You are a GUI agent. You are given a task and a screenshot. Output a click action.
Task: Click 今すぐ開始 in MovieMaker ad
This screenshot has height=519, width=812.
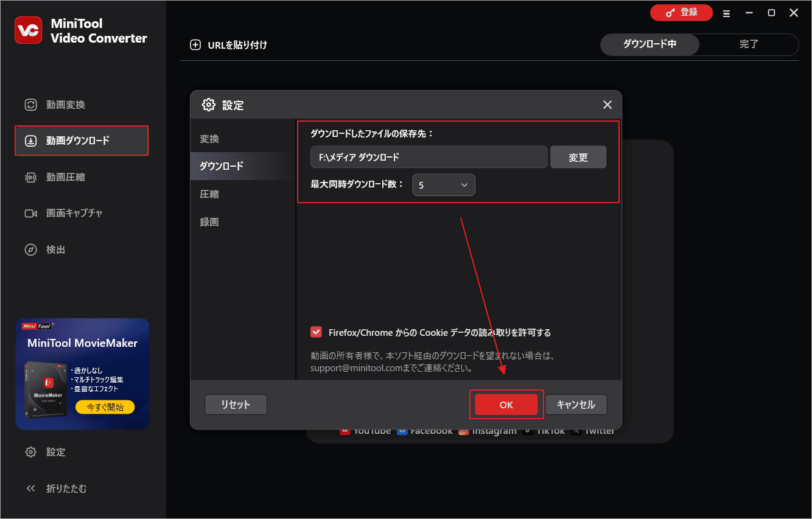click(105, 408)
